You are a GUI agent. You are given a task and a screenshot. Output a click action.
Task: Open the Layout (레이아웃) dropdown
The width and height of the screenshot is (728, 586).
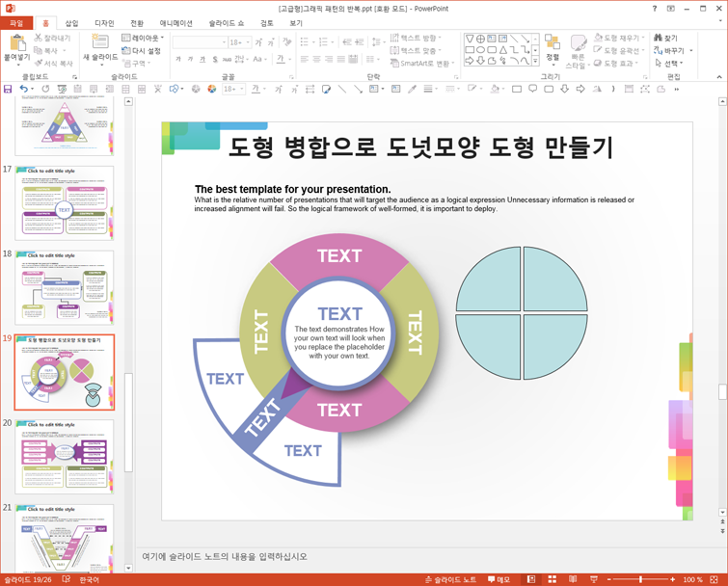coord(143,38)
